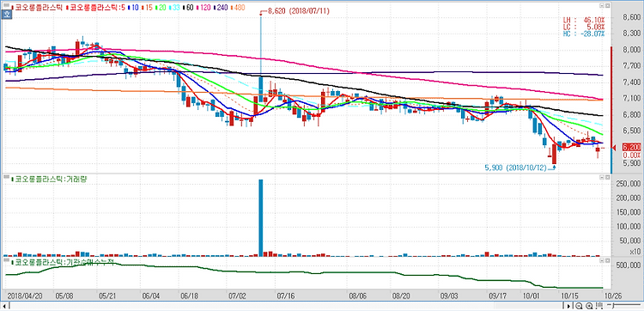Click the scrollbar right arrow near the magnifiers
This screenshot has width=644, height=311.
[x=568, y=306]
